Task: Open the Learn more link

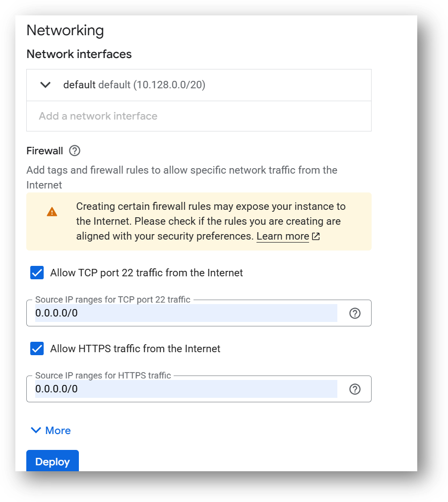Action: click(x=283, y=236)
